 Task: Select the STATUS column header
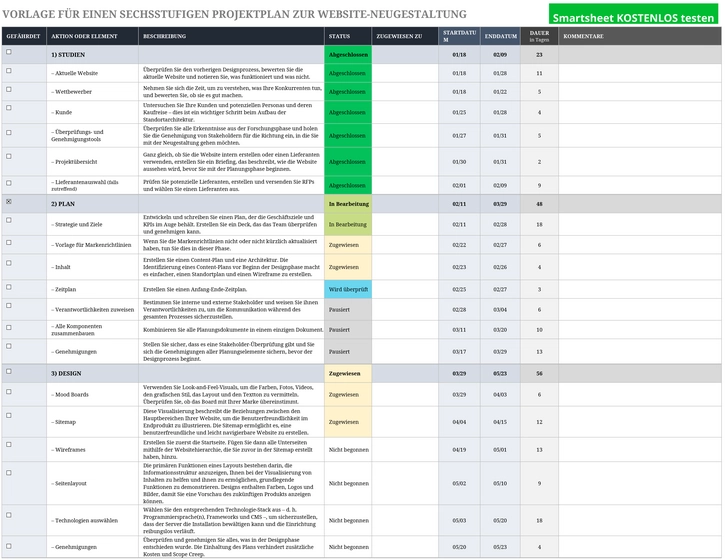[x=348, y=36]
